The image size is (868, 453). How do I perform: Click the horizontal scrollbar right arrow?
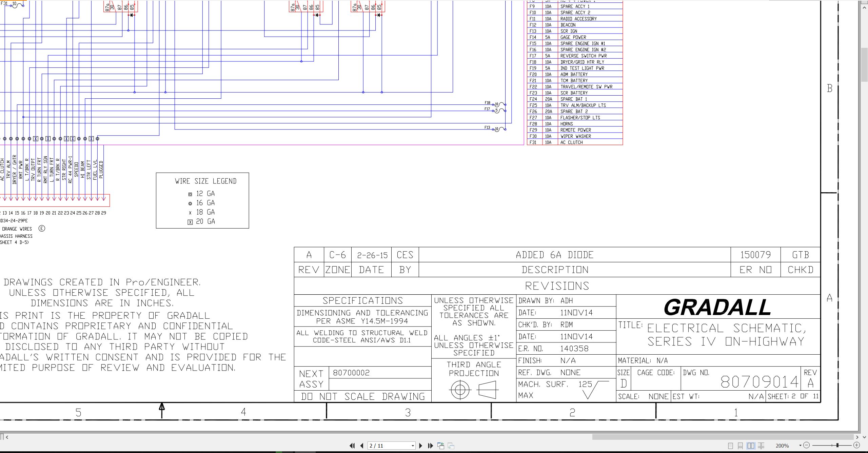tap(857, 437)
